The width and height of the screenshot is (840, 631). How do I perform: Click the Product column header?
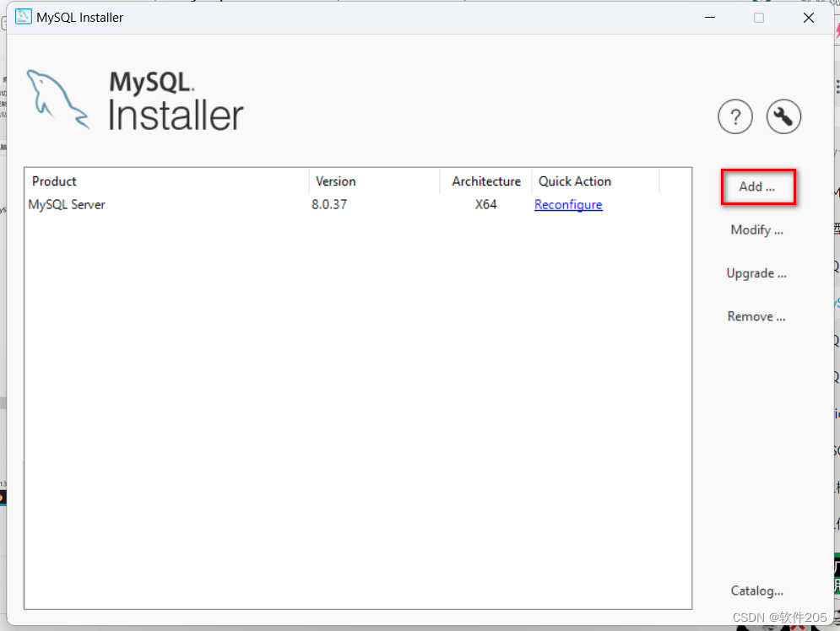pos(167,181)
